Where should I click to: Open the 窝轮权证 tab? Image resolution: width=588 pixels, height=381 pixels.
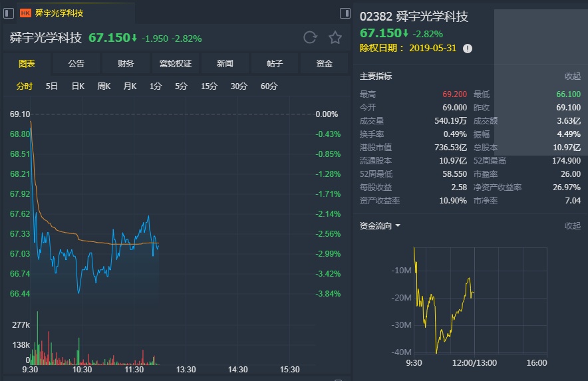176,64
